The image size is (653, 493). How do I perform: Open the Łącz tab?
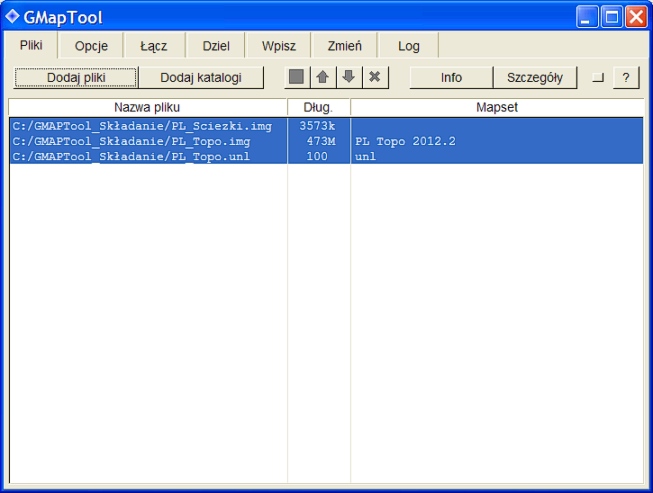point(153,46)
